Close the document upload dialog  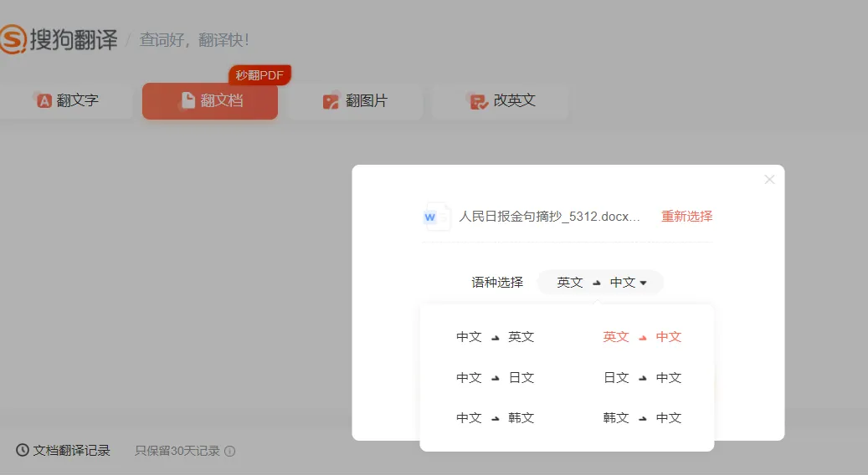[x=769, y=180]
